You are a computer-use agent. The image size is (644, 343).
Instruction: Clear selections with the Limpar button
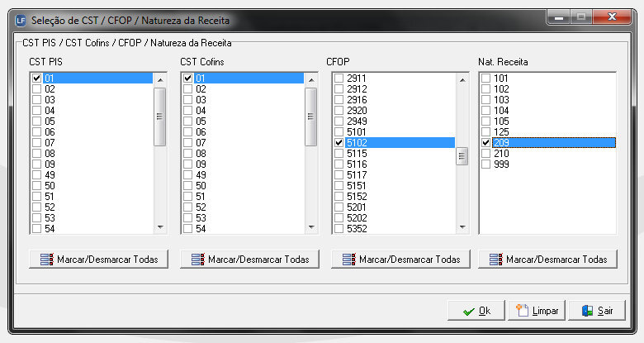(537, 311)
